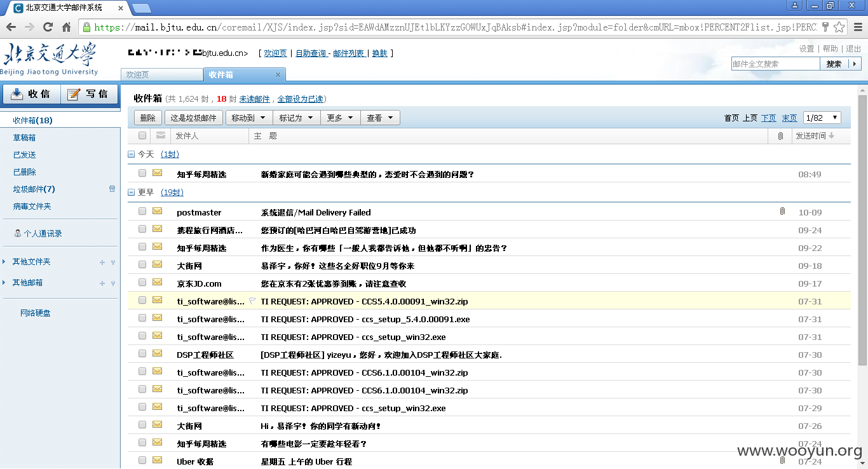Switch to the 欢迎页 tab

161,75
